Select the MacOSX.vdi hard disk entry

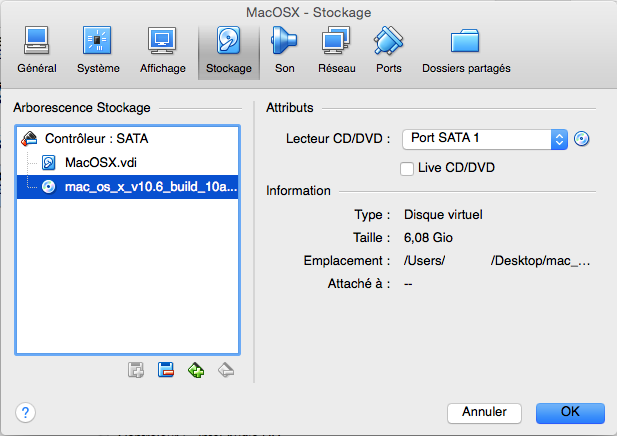pyautogui.click(x=127, y=163)
